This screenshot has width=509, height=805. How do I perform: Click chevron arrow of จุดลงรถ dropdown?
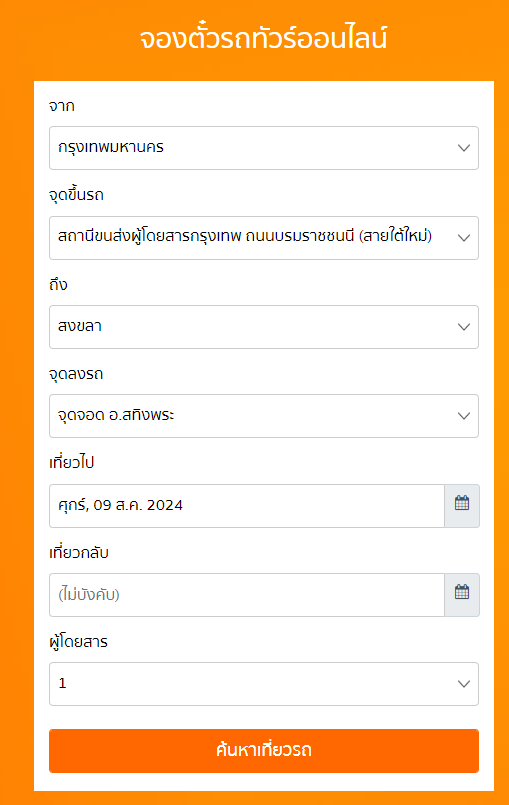pos(464,416)
